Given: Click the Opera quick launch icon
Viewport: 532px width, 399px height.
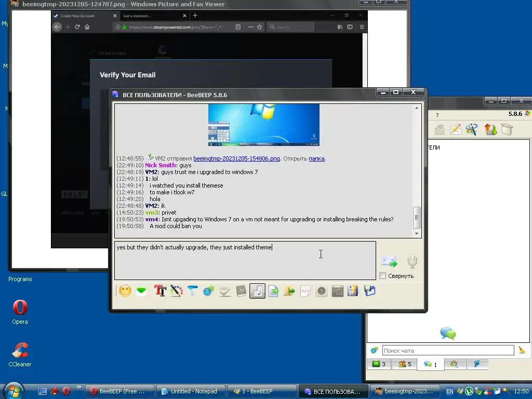Looking at the screenshot, I should [66, 391].
